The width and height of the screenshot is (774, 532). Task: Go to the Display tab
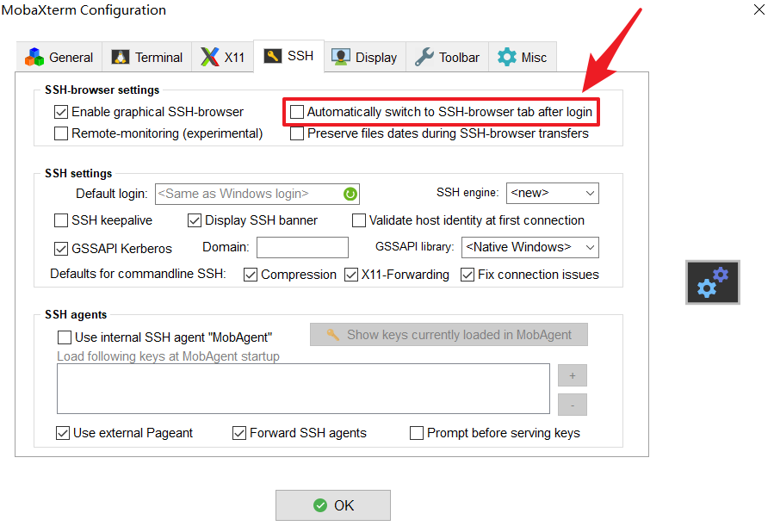click(365, 58)
